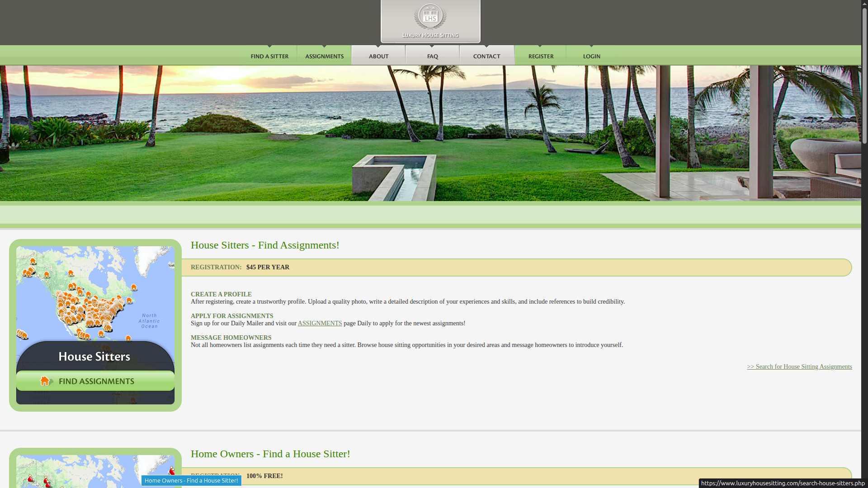868x488 pixels.
Task: Click the Home Owners - Find a House Sitter heading
Action: click(x=270, y=454)
